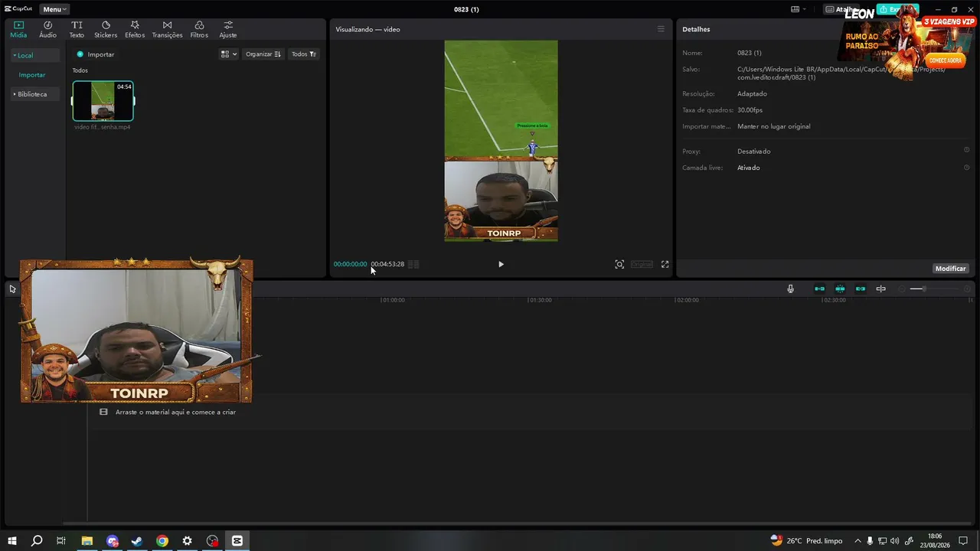The width and height of the screenshot is (980, 551).
Task: Open File Explorer from the taskbar
Action: (x=87, y=541)
